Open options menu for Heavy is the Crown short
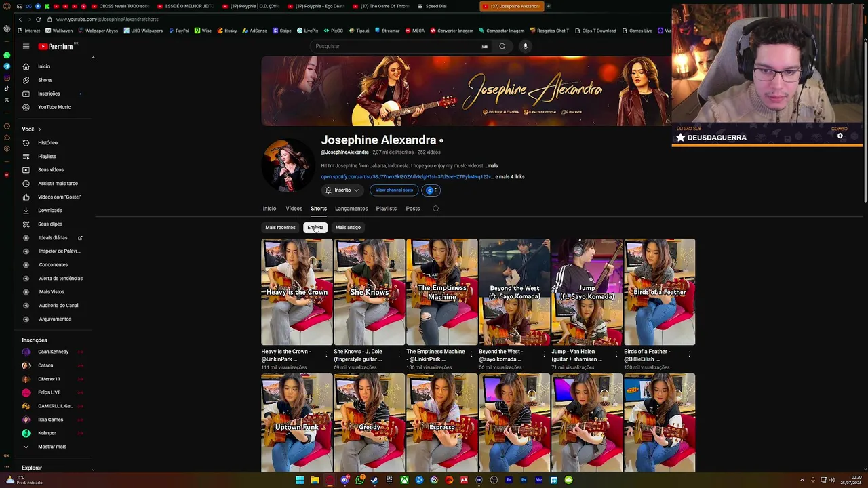868x488 pixels. 326,354
